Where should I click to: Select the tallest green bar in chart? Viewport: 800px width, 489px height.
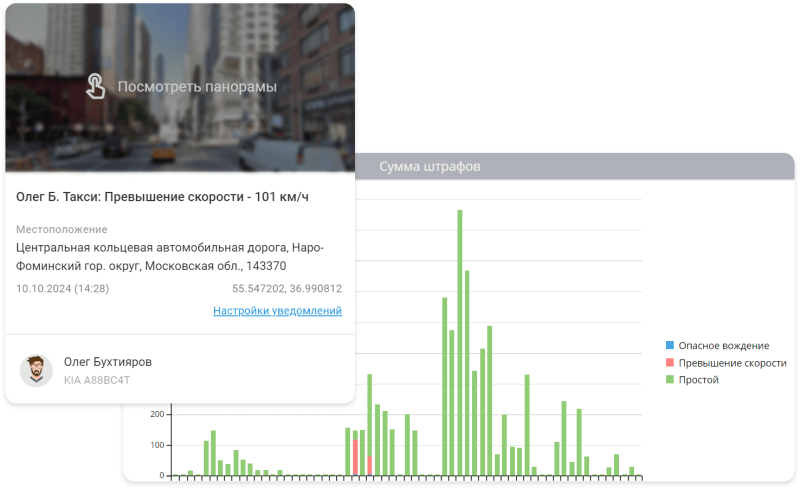click(x=460, y=340)
